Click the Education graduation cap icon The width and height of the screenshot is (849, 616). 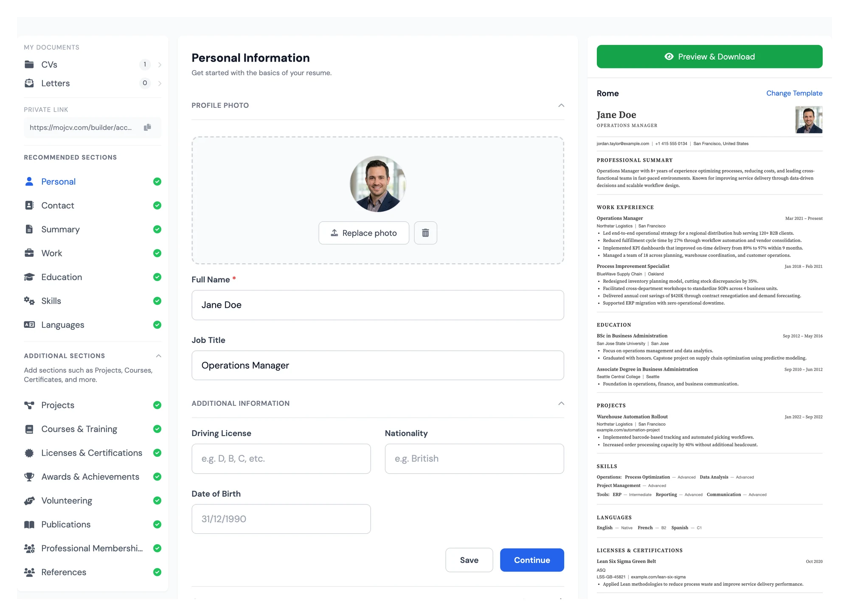[29, 277]
